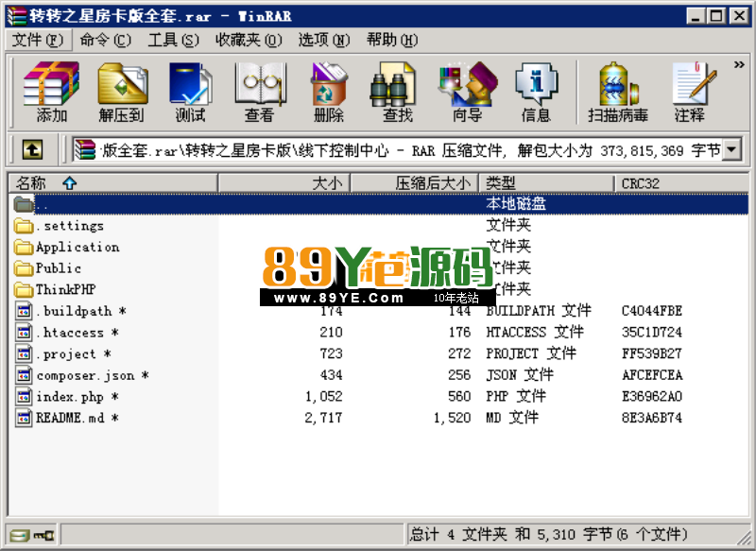Select the "ThinkPHP" folder name

point(65,289)
